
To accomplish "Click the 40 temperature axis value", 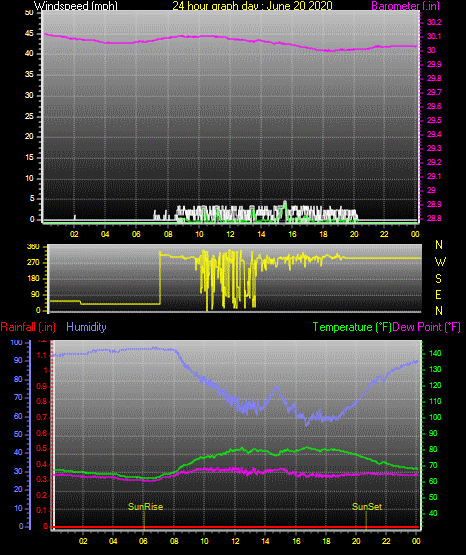I will click(433, 513).
